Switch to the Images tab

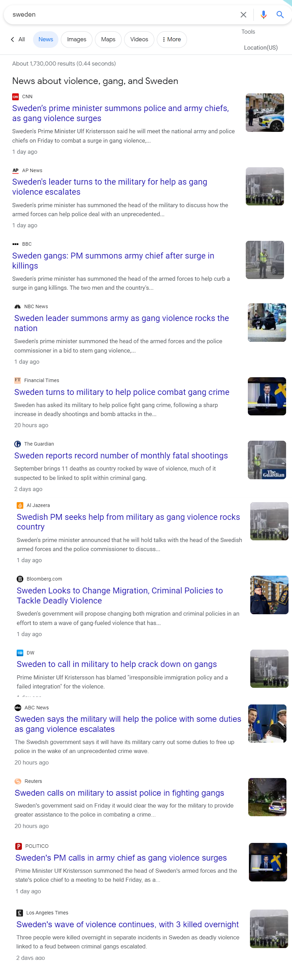[76, 39]
